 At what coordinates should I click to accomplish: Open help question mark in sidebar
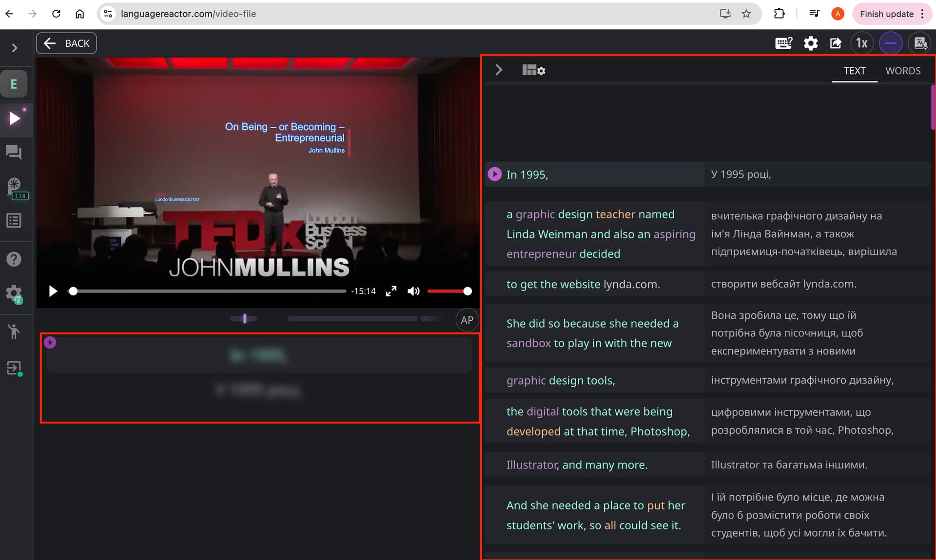[14, 259]
